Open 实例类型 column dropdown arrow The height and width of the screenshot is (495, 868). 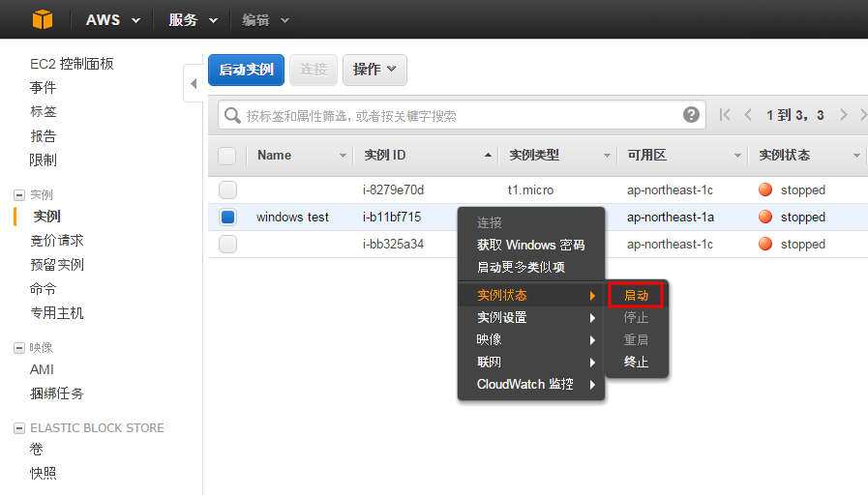coord(607,156)
